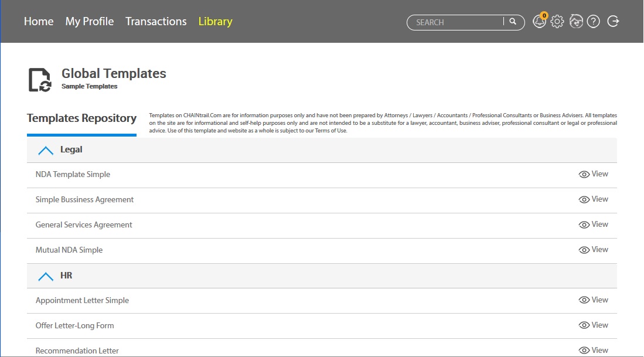
Task: Switch to the Templates Repository tab
Action: [81, 118]
